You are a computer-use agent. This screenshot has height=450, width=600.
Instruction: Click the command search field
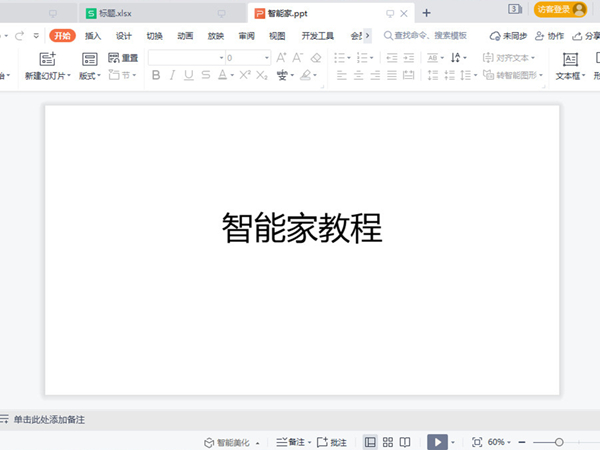tap(426, 36)
